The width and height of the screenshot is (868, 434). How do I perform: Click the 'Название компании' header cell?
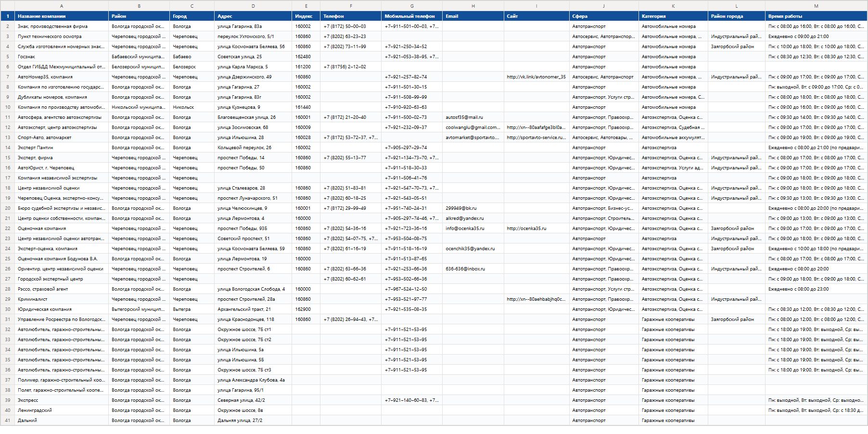(x=62, y=16)
